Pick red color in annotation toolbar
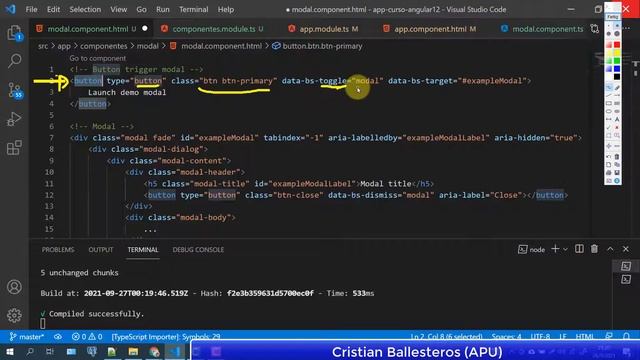 [x=617, y=44]
